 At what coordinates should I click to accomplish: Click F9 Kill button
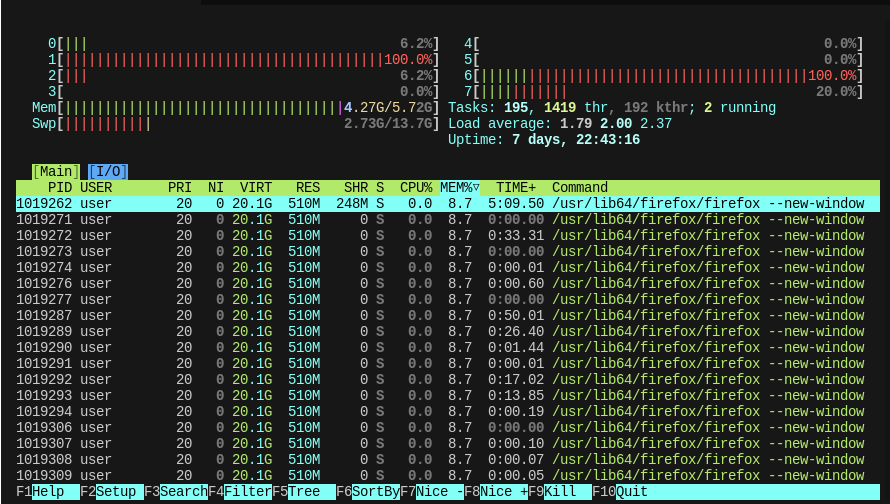click(560, 492)
